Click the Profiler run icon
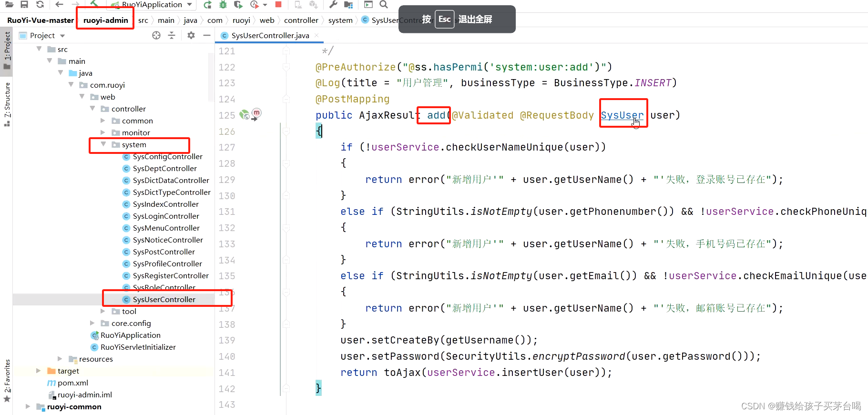The image size is (868, 415). click(255, 4)
